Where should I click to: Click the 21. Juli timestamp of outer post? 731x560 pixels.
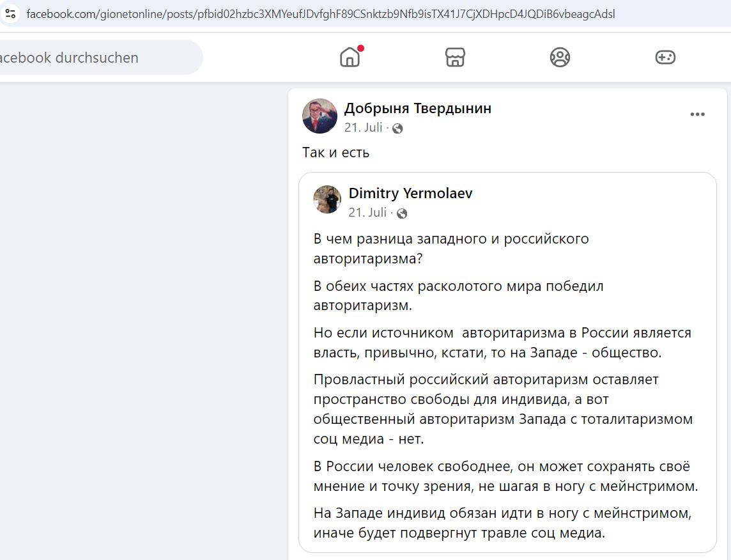point(363,127)
